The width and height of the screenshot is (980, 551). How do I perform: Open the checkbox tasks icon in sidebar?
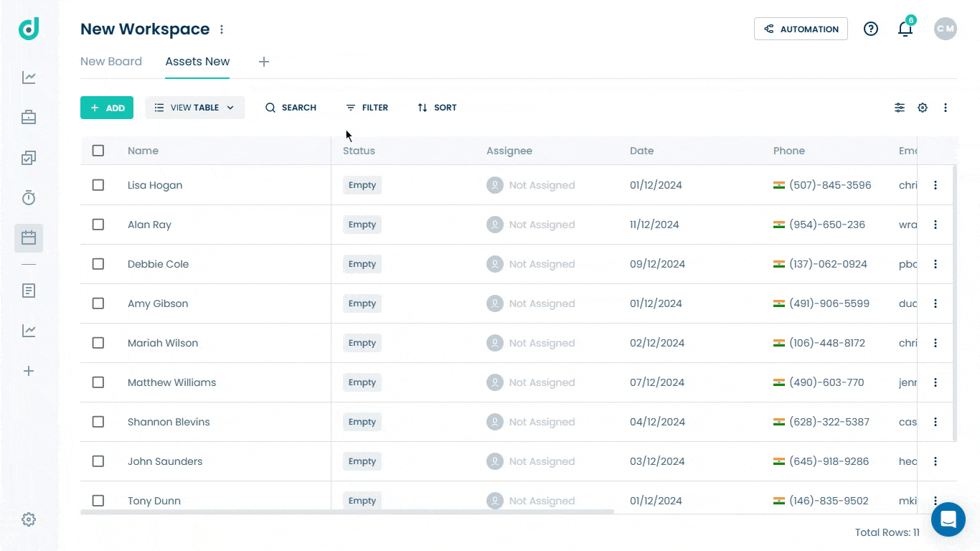pos(29,158)
